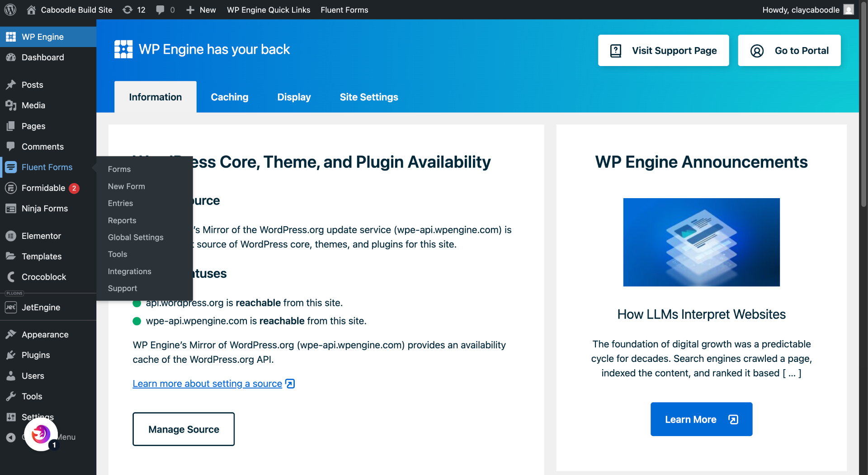The height and width of the screenshot is (475, 868).
Task: Open the comments bubble icon in the admin bar
Action: pyautogui.click(x=160, y=9)
